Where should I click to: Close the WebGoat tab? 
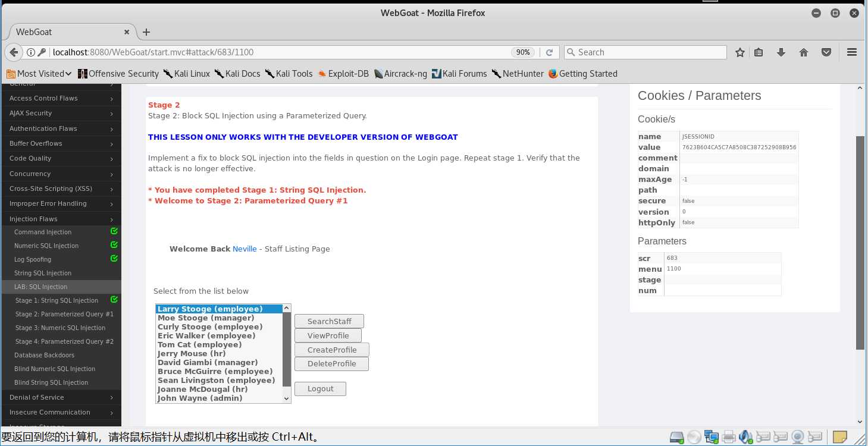tap(127, 32)
